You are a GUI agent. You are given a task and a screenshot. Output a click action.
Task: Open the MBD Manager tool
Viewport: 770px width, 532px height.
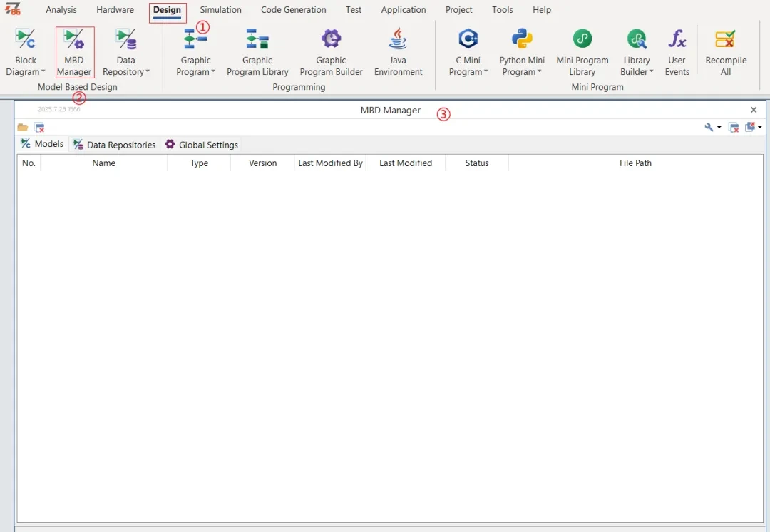tap(74, 50)
